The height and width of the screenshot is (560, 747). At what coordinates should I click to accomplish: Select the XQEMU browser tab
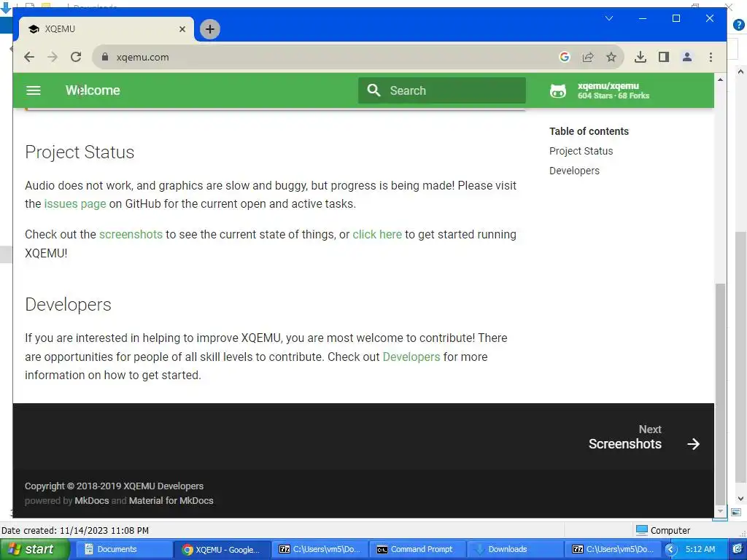(107, 29)
